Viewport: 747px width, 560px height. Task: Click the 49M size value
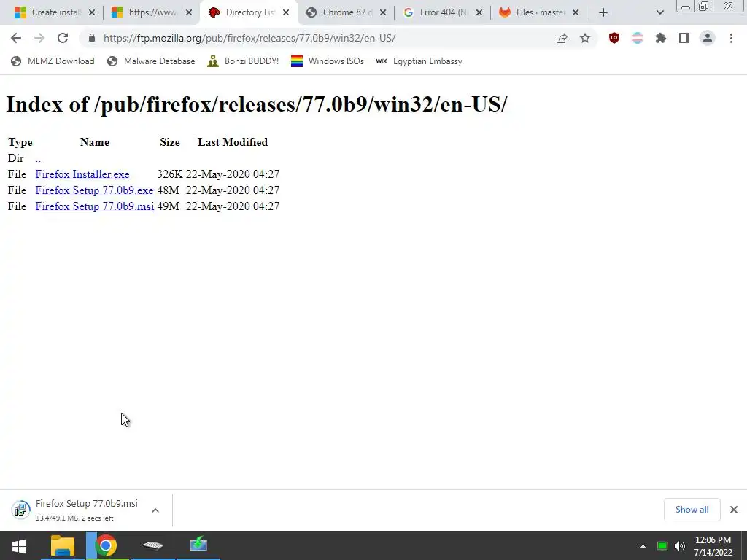click(x=169, y=206)
